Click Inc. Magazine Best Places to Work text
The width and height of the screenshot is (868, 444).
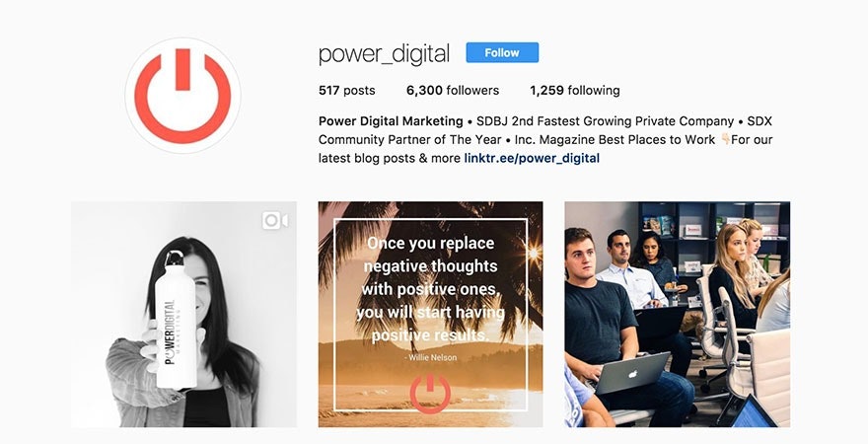coord(615,139)
